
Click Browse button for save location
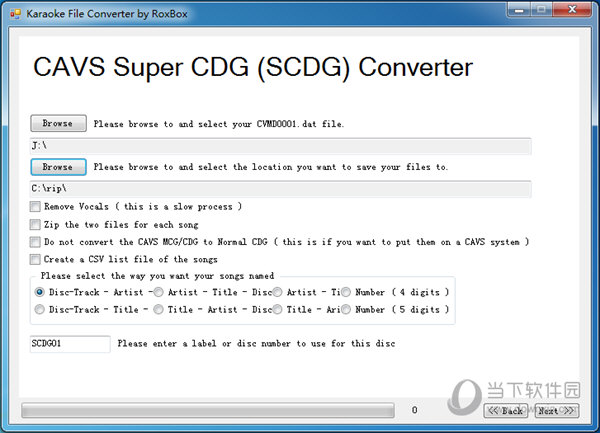tap(58, 167)
